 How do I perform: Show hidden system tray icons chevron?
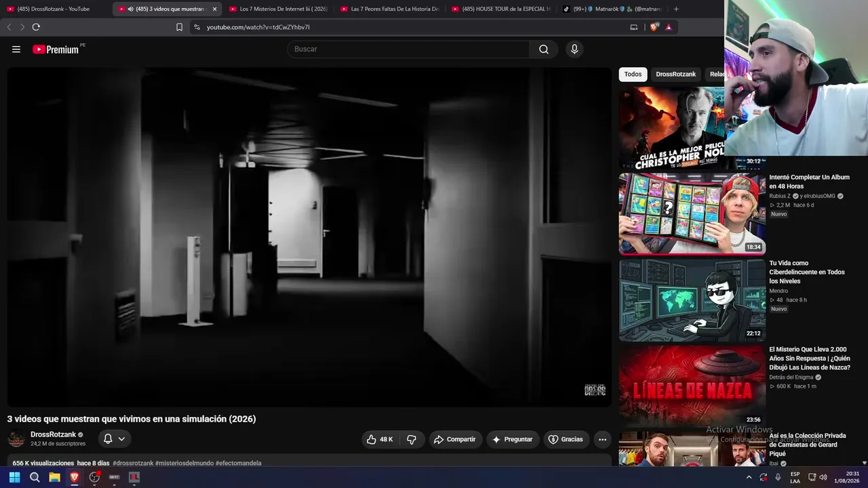coord(749,477)
